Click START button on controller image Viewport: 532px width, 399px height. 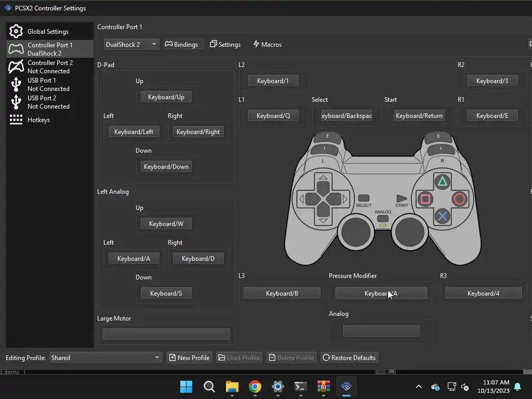pos(402,198)
